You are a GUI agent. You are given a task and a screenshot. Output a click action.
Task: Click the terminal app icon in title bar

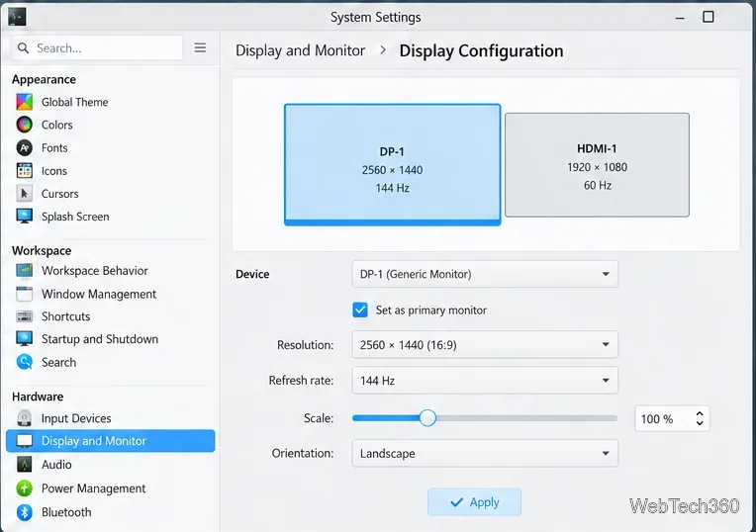click(x=18, y=18)
